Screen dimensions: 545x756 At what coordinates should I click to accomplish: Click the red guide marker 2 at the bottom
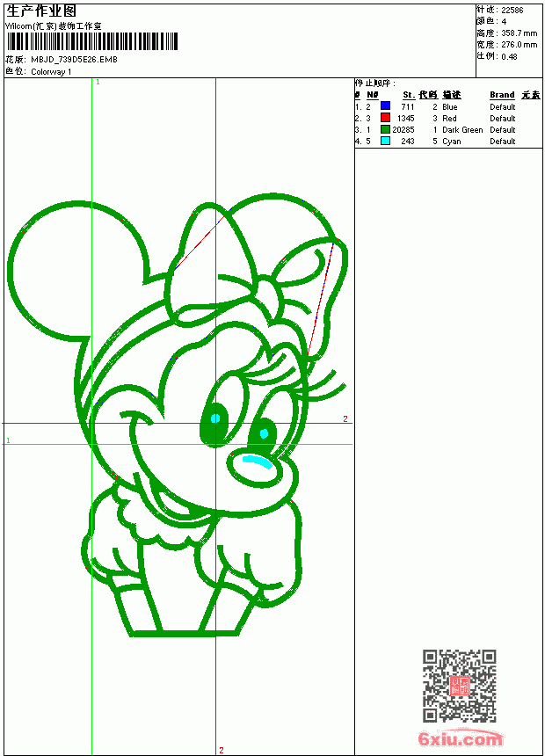tap(222, 750)
